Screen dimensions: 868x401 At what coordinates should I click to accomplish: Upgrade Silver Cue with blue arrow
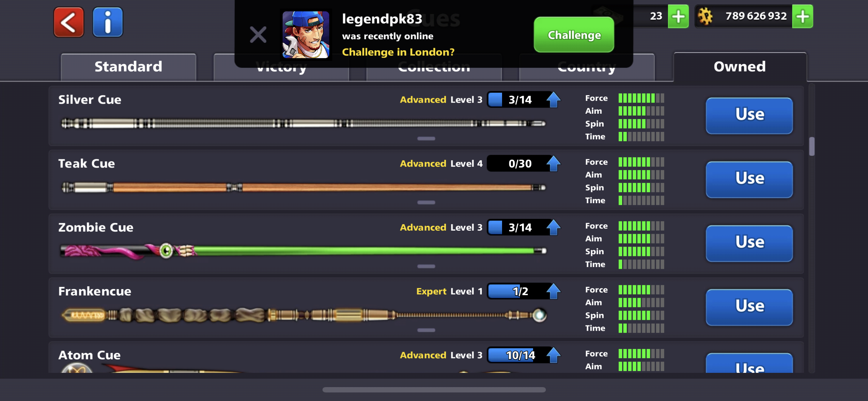point(553,99)
